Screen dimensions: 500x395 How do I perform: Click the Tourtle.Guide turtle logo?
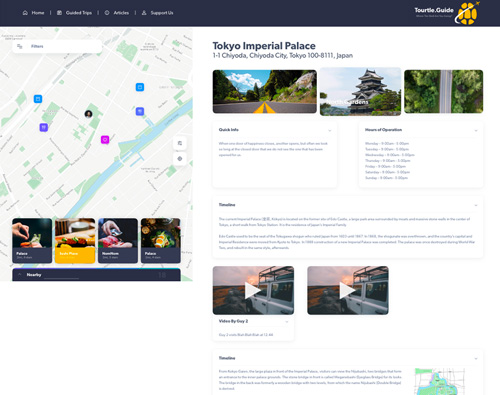point(467,13)
